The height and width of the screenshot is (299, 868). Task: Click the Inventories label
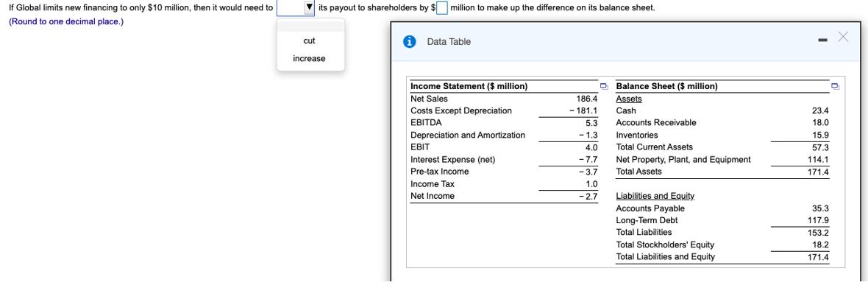click(637, 136)
